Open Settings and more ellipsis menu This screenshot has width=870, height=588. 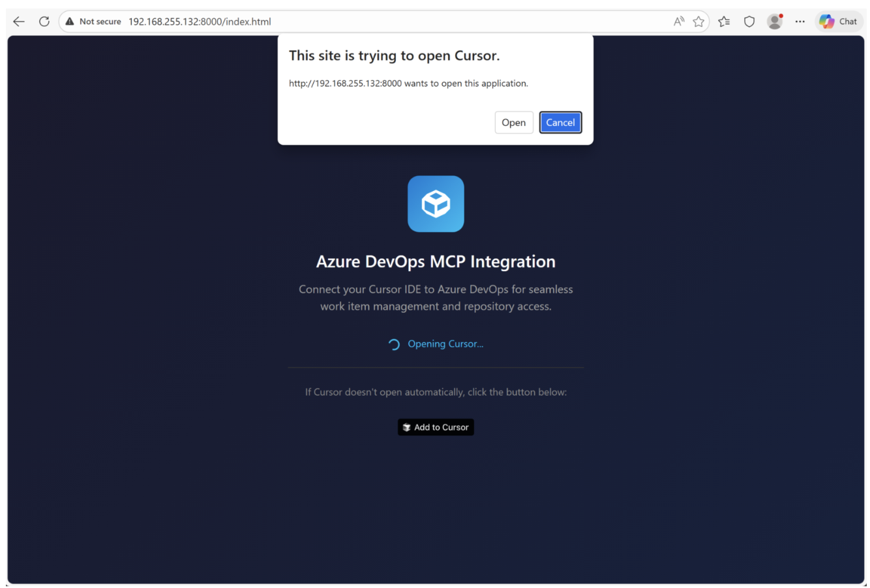click(x=800, y=22)
